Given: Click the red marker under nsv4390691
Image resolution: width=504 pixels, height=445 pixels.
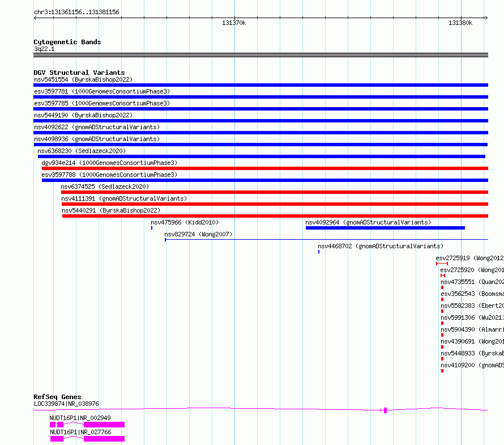Looking at the screenshot, I should [x=442, y=347].
